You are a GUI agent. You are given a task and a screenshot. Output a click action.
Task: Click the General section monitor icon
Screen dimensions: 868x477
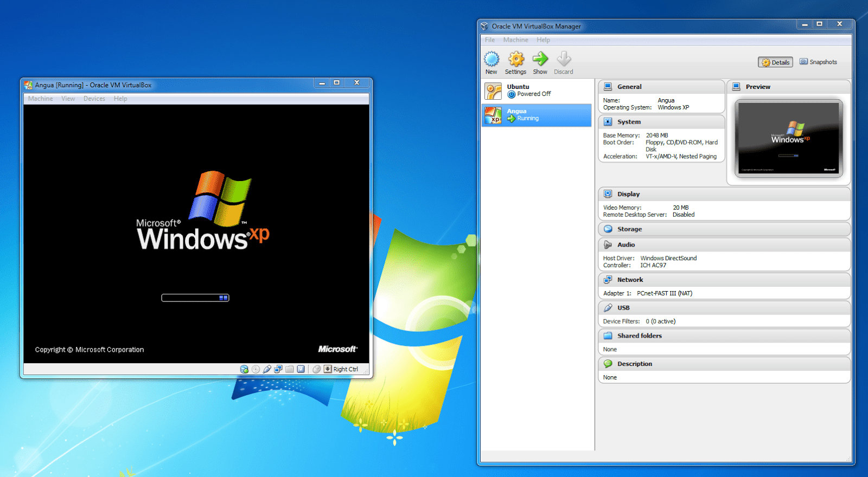click(x=608, y=87)
